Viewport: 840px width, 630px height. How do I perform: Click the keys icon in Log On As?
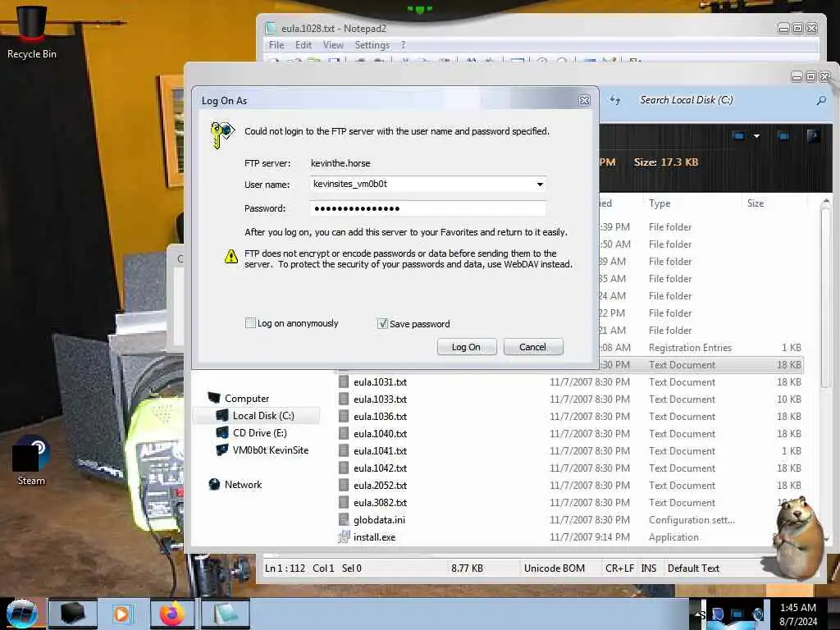point(221,135)
